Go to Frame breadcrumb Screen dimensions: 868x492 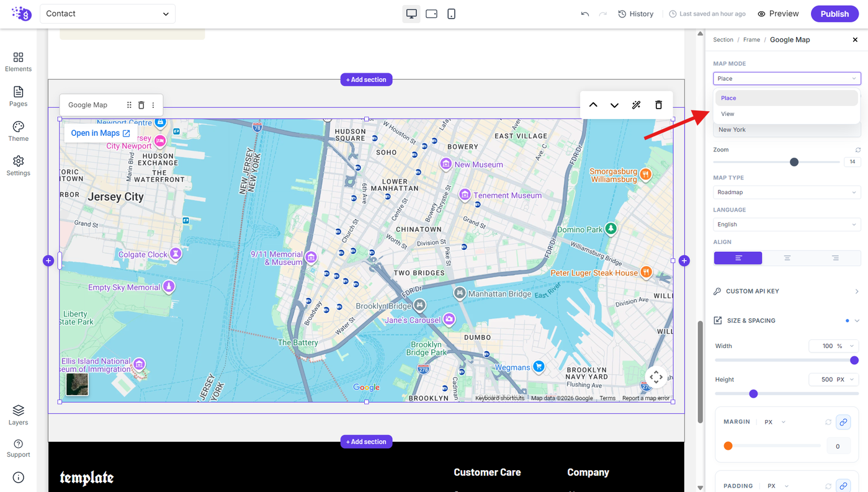pyautogui.click(x=751, y=40)
